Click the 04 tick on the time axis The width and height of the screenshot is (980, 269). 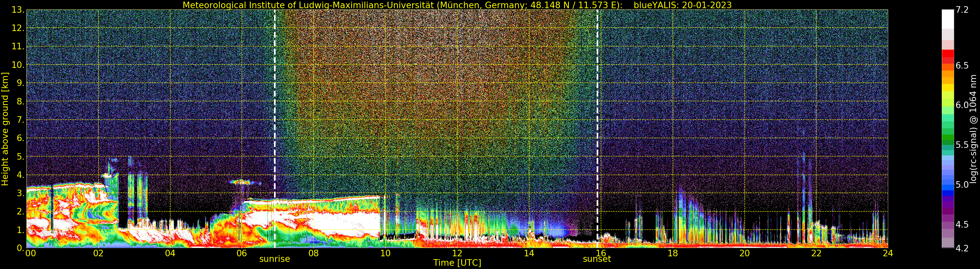[170, 253]
